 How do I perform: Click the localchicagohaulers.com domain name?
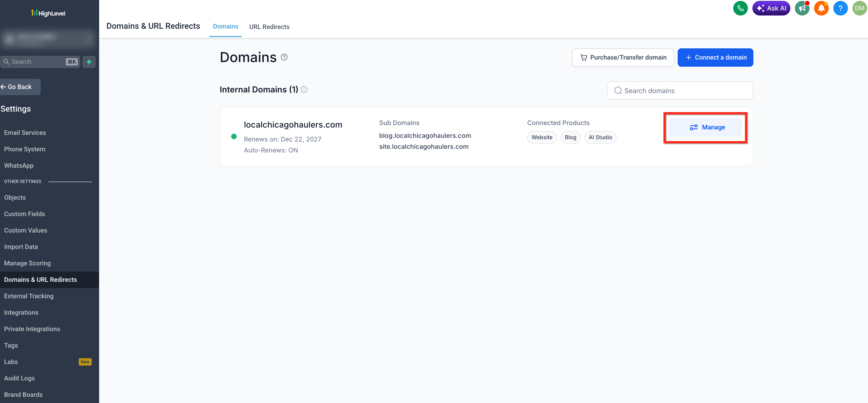tap(293, 125)
